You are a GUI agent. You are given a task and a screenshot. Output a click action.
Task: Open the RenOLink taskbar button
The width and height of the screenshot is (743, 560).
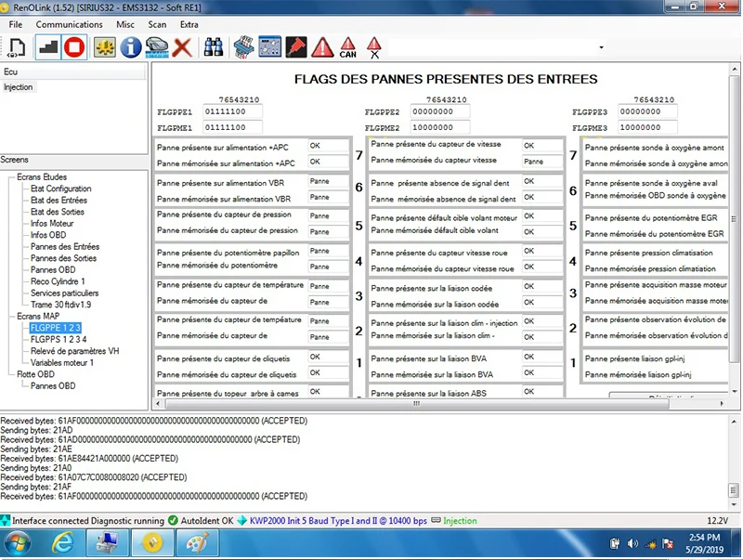pos(152,543)
